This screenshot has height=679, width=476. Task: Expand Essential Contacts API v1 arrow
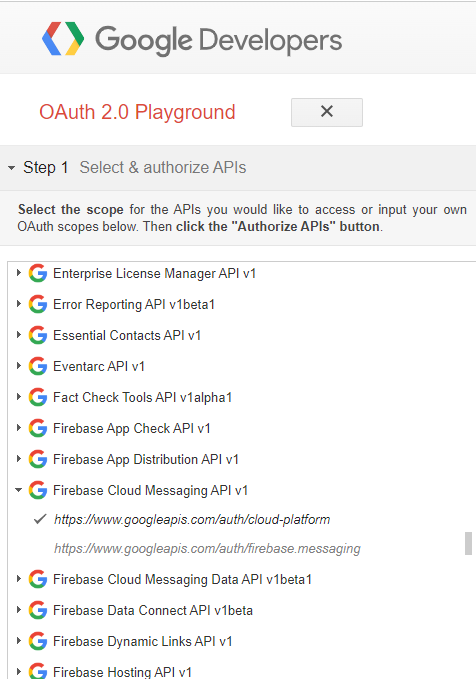coord(19,335)
